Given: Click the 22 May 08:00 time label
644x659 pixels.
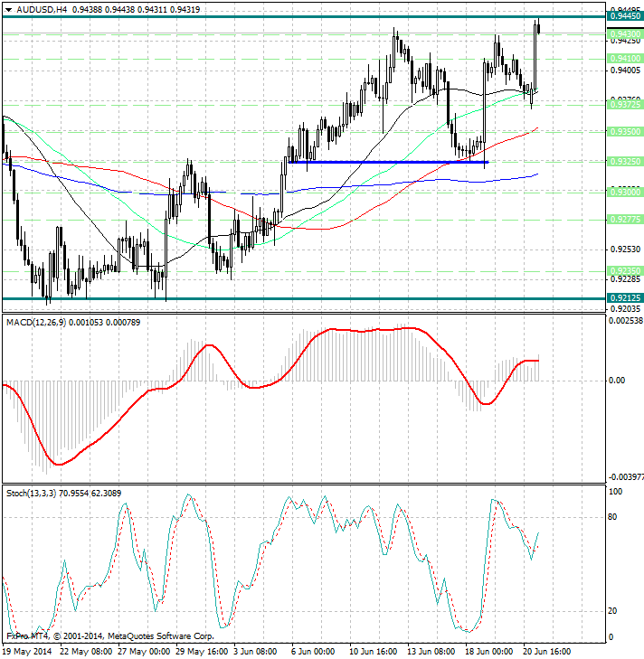Looking at the screenshot, I should [86, 652].
